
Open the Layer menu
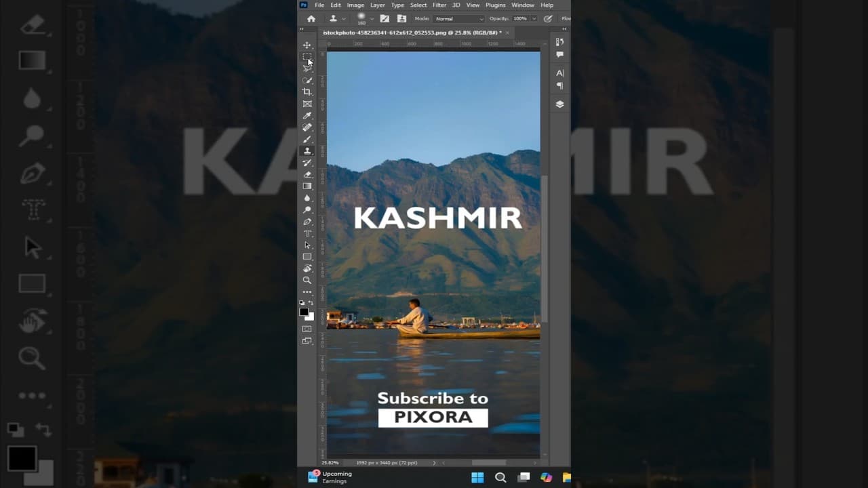[x=378, y=5]
